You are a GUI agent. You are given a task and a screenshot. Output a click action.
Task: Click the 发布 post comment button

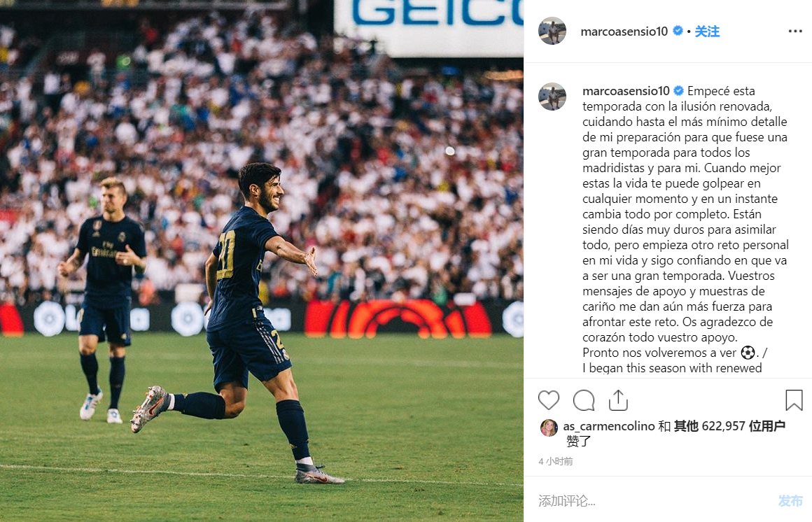[x=790, y=500]
